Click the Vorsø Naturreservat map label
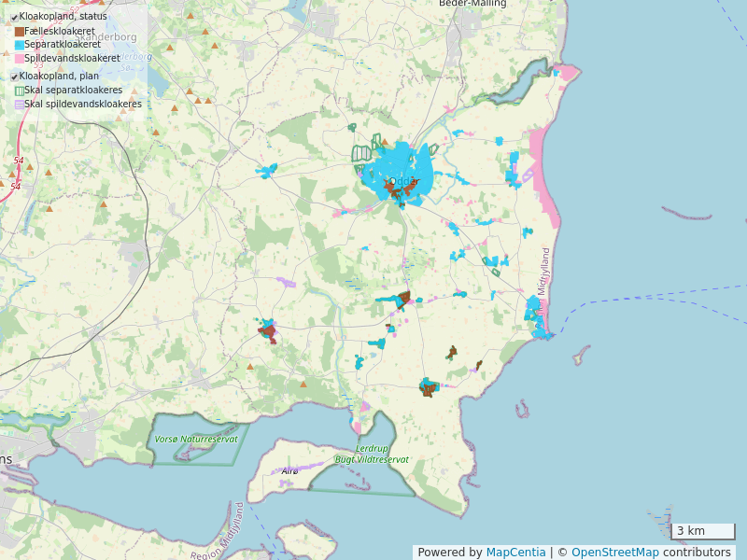 196,439
